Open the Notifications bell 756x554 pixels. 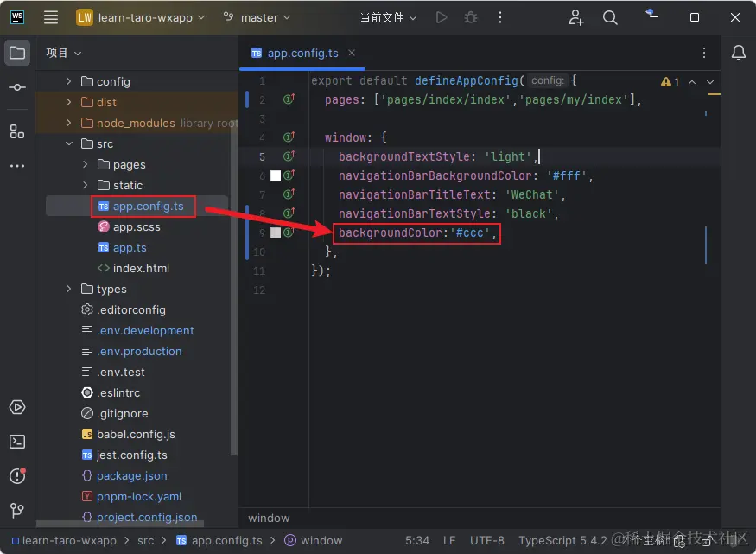click(x=738, y=53)
